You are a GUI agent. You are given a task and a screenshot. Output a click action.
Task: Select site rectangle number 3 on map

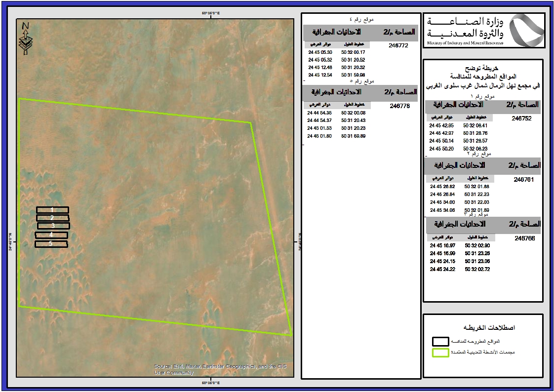coord(53,226)
